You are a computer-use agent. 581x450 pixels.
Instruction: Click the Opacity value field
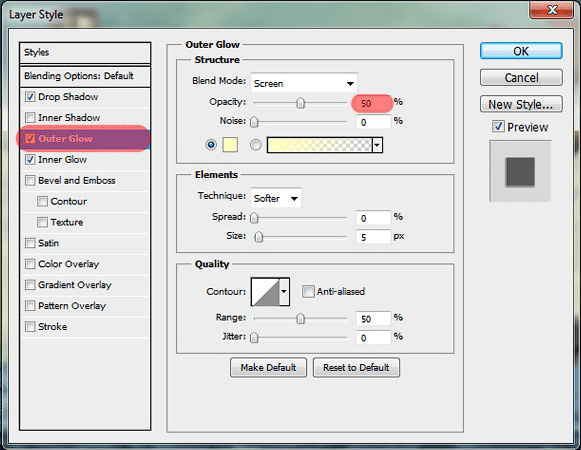372,103
